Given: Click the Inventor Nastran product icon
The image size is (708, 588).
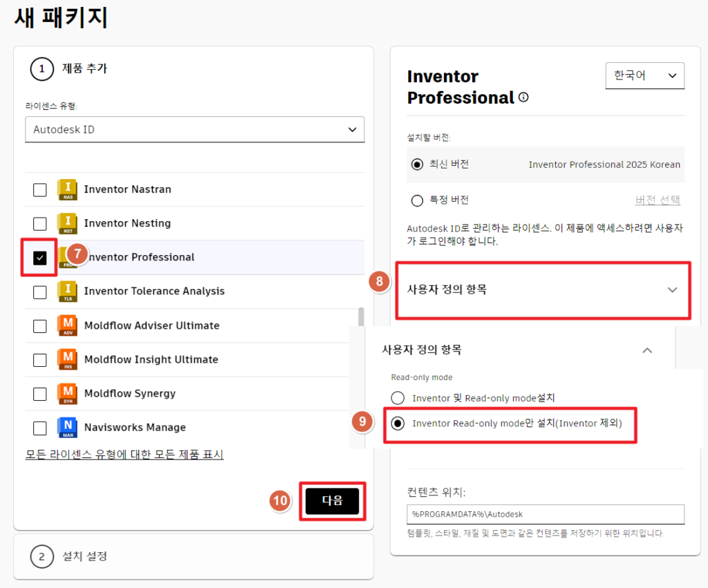Looking at the screenshot, I should coord(67,189).
